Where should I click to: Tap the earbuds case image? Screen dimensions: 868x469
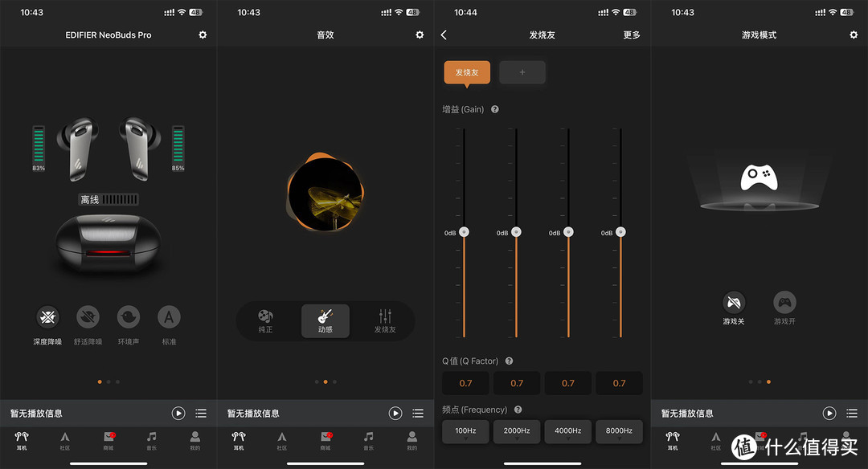pos(108,243)
